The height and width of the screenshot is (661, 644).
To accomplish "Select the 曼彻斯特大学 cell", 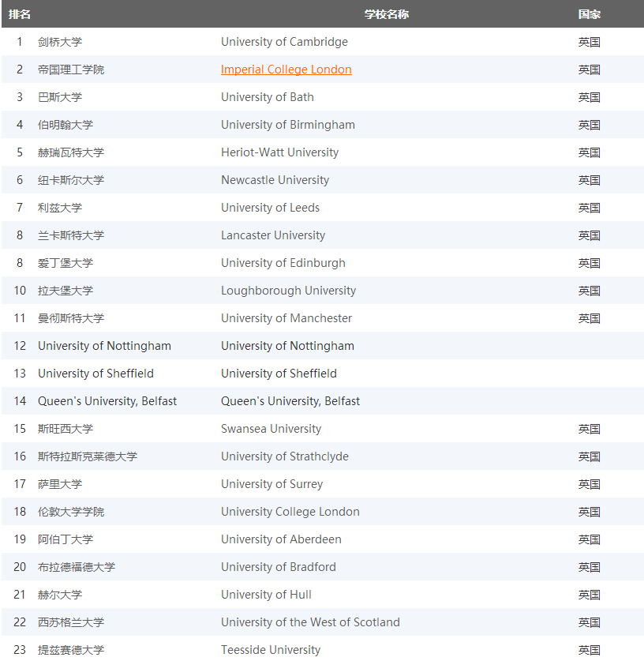I will tap(71, 318).
